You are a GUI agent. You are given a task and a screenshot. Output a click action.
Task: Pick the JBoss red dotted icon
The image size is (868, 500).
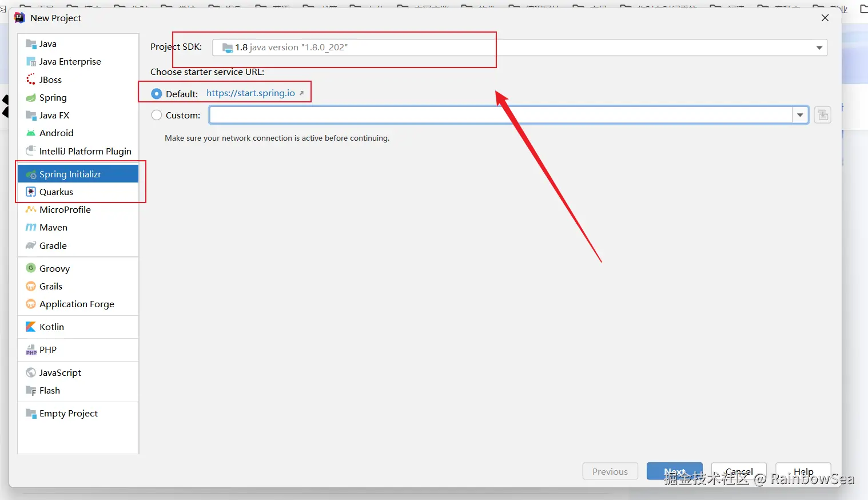31,80
